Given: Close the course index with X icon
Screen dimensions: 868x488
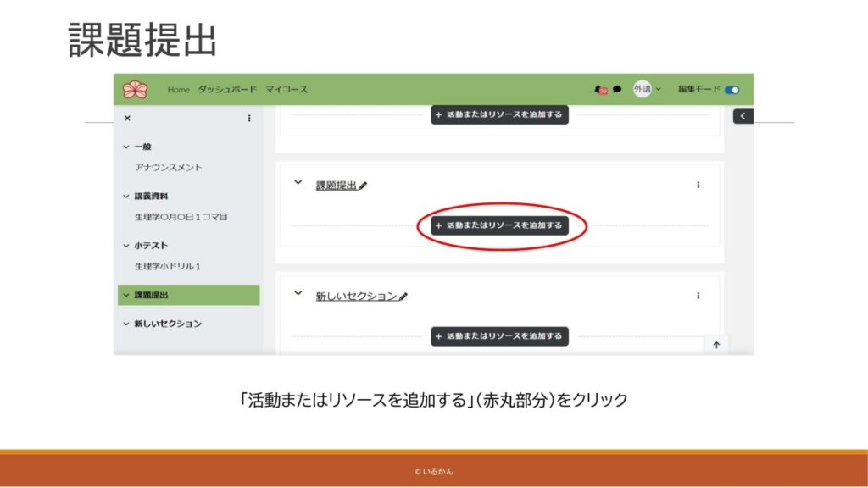Looking at the screenshot, I should (127, 118).
